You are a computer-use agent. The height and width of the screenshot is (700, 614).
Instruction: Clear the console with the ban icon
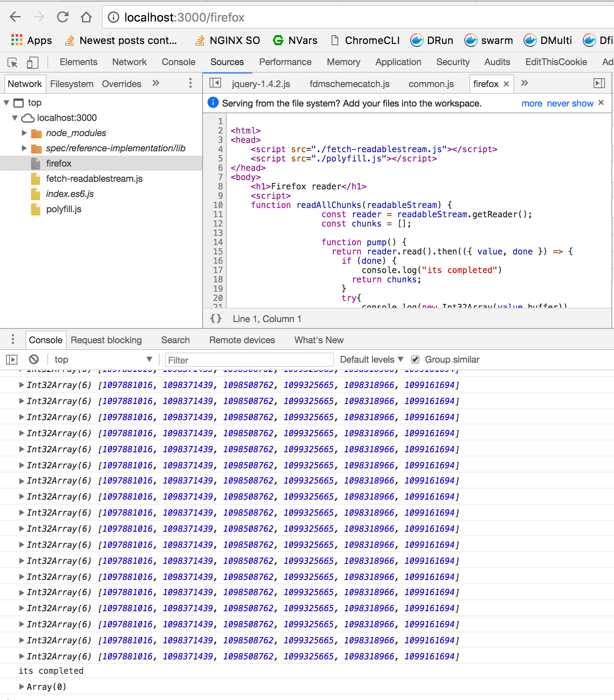[34, 359]
